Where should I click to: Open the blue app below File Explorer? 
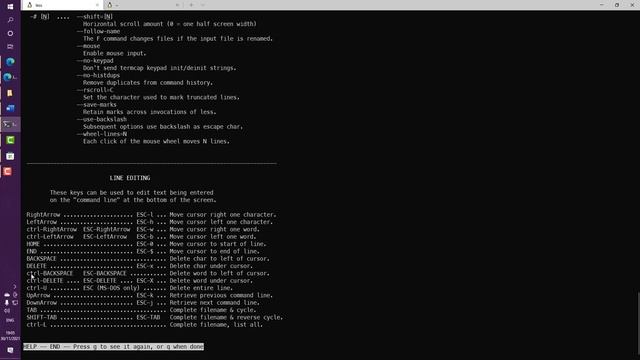click(x=10, y=108)
